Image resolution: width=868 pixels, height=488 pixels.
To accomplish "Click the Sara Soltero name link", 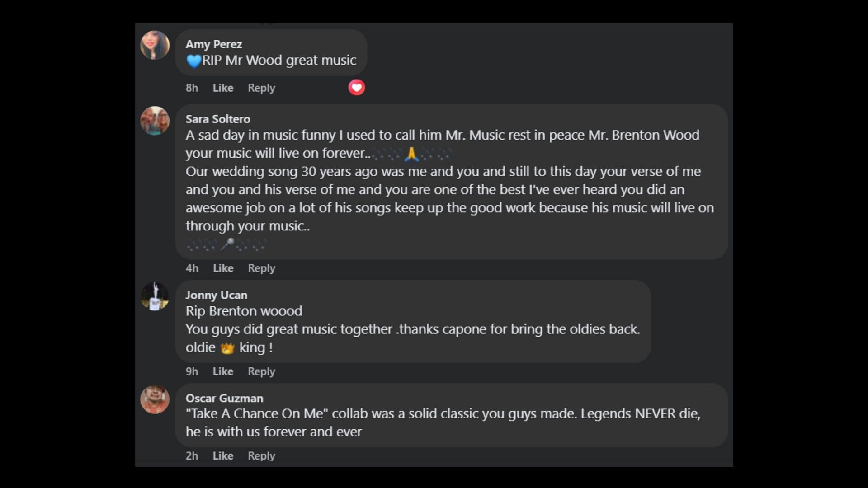I will tap(218, 119).
